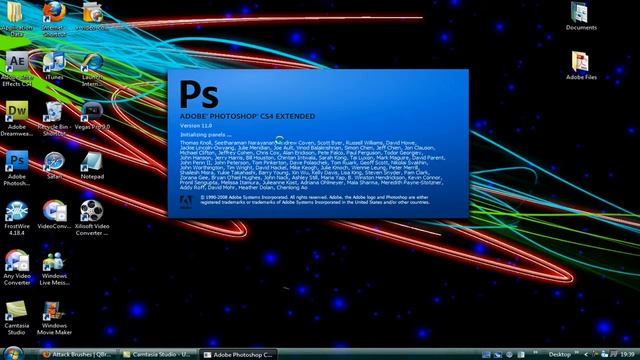The image size is (640, 360).
Task: Launch Internet Explorer desktop shortcut
Action: pyautogui.click(x=92, y=69)
